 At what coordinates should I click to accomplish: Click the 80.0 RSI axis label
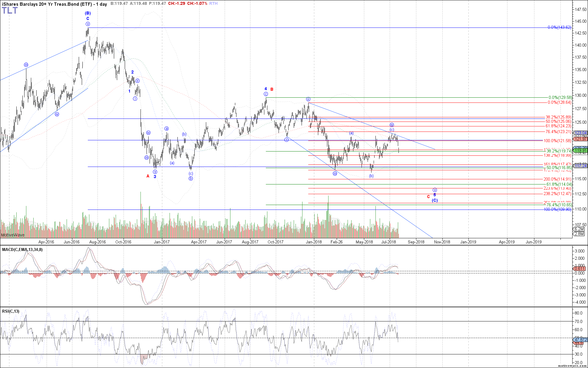click(x=578, y=313)
